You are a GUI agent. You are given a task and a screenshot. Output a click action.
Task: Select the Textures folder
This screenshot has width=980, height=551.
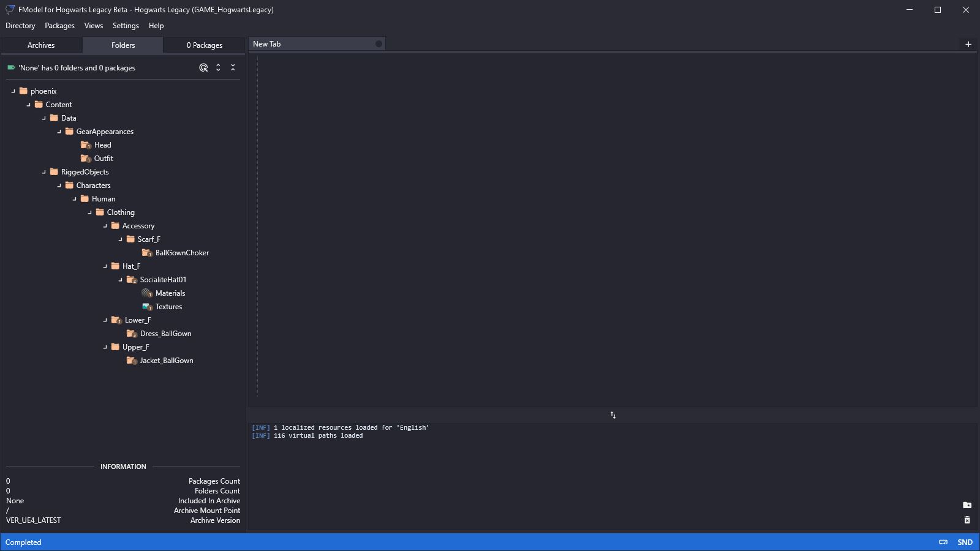[168, 307]
